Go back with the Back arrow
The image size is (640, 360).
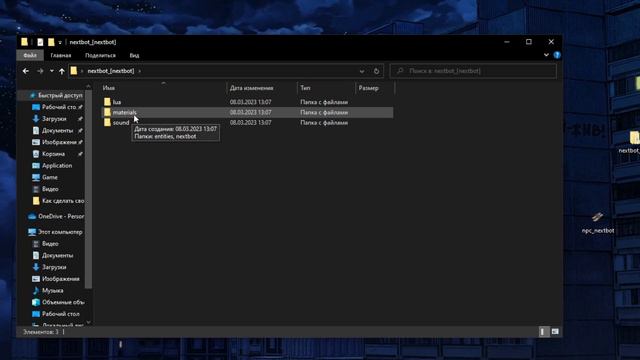[26, 71]
